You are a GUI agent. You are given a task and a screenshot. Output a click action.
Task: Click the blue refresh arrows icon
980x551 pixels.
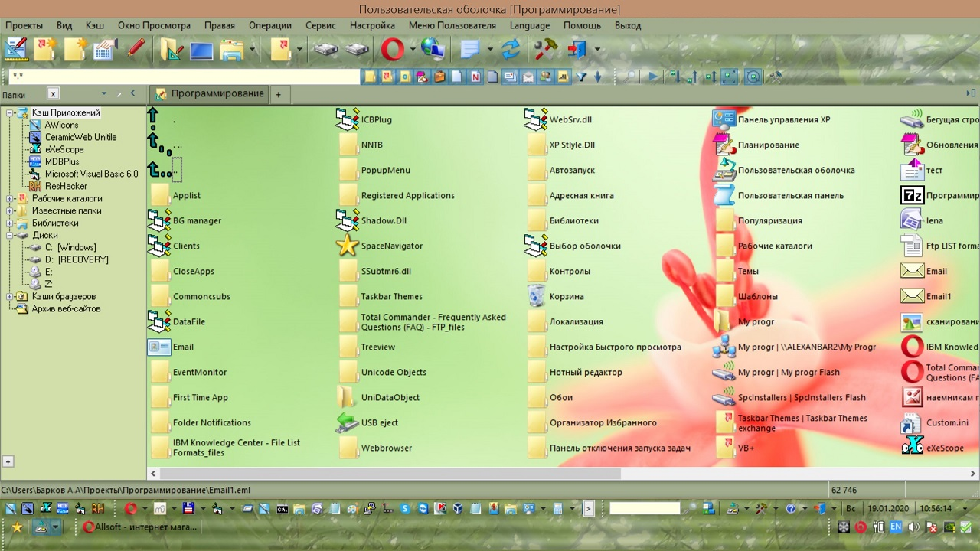[x=510, y=50]
